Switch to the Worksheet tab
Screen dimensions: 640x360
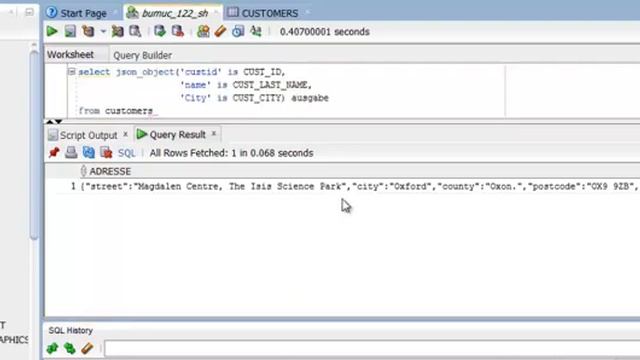[x=71, y=55]
